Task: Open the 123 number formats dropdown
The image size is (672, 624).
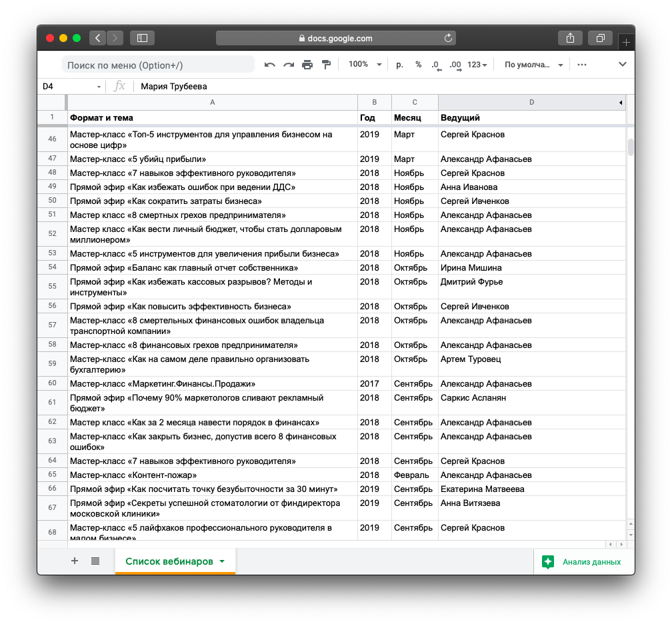Action: click(477, 65)
